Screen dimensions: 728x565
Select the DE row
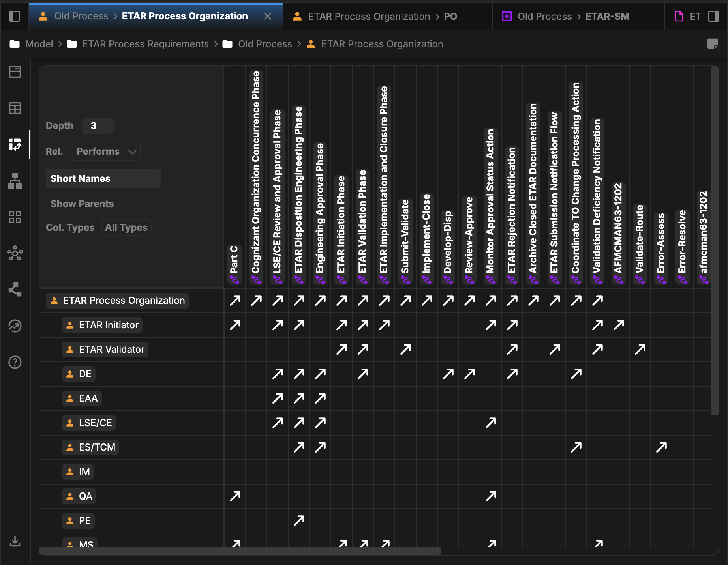click(79, 374)
